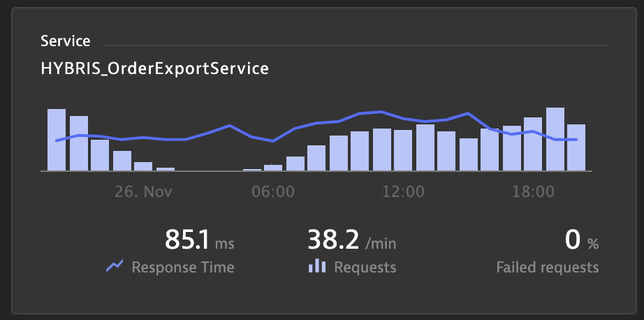The width and height of the screenshot is (644, 320).
Task: Click the leftmost bar in the requests chart
Action: [57, 140]
